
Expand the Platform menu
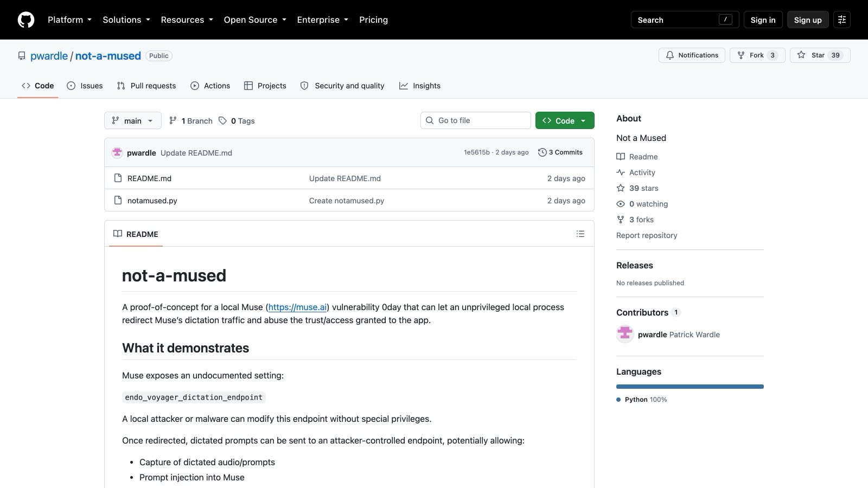tap(69, 20)
